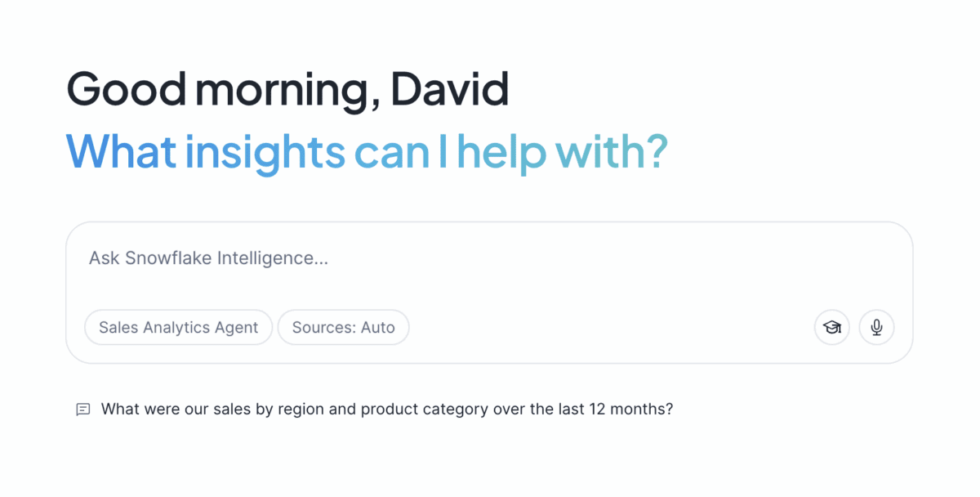Image resolution: width=980 pixels, height=497 pixels.
Task: Click the What insights can I help with heading
Action: pyautogui.click(x=367, y=152)
